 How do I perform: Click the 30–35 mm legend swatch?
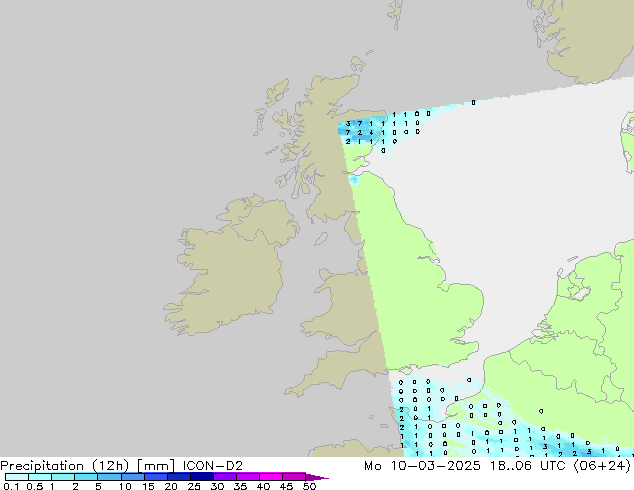click(x=224, y=477)
